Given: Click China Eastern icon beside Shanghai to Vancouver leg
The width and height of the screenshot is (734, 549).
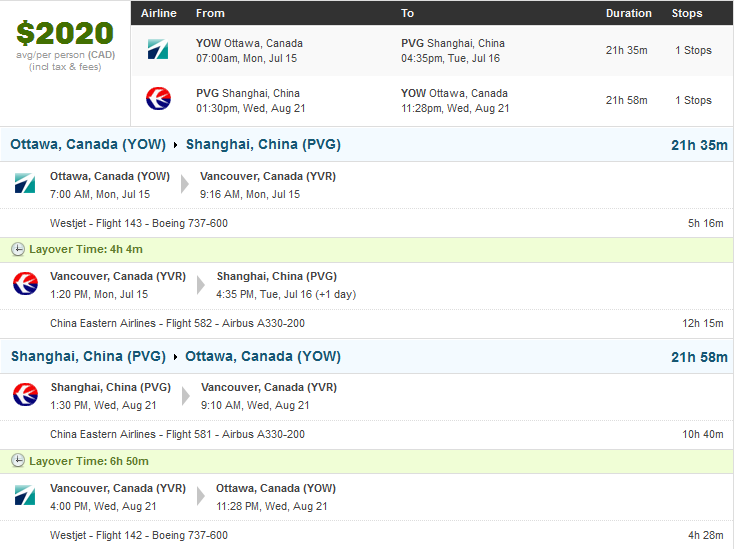Looking at the screenshot, I should 25,394.
